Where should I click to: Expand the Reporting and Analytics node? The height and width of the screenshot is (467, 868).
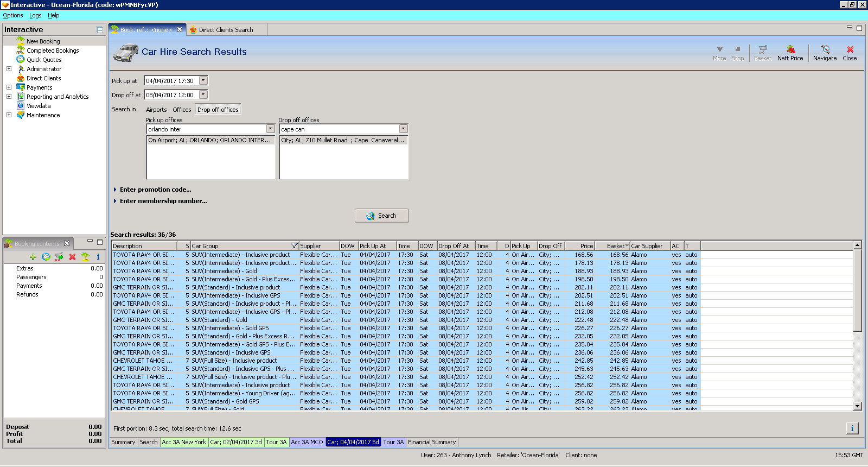pyautogui.click(x=9, y=97)
